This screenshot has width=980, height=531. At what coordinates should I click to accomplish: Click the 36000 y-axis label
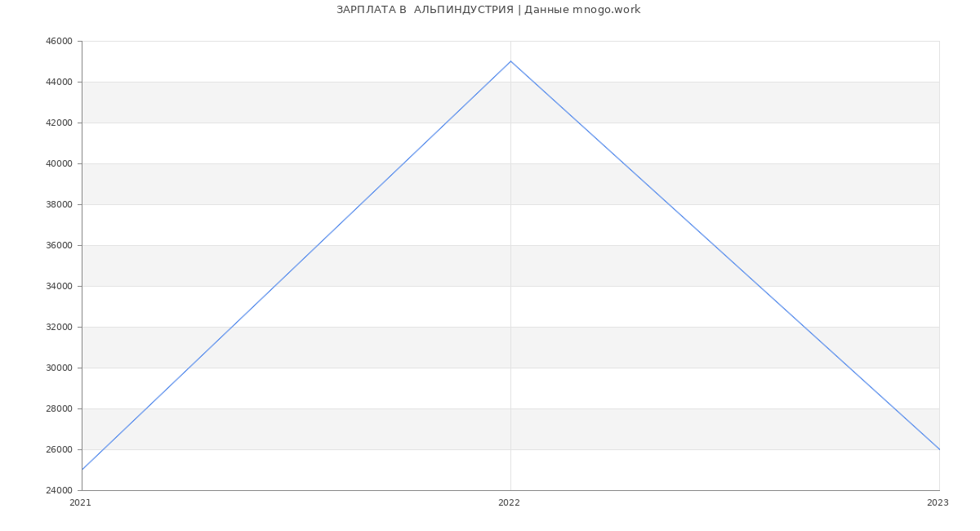[x=59, y=246]
